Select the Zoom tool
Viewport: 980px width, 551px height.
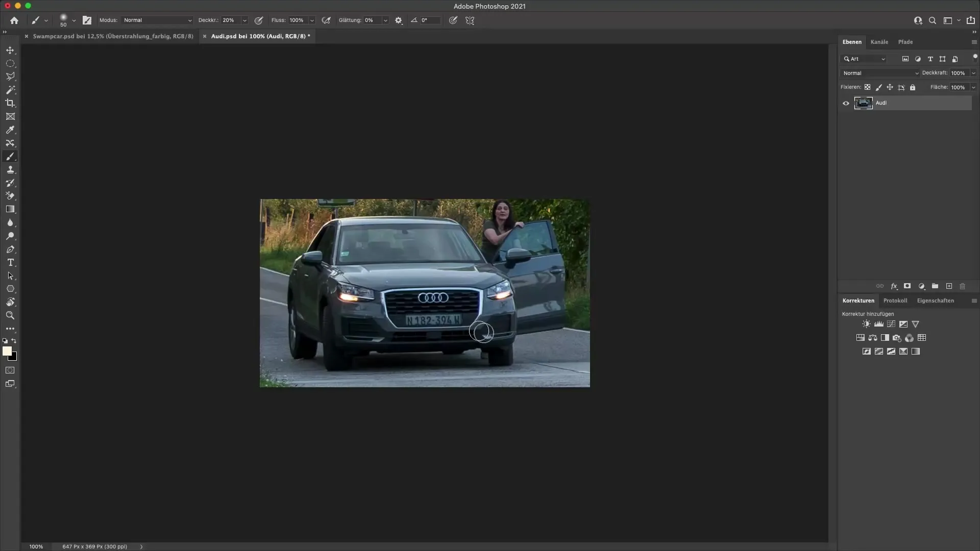(x=10, y=315)
